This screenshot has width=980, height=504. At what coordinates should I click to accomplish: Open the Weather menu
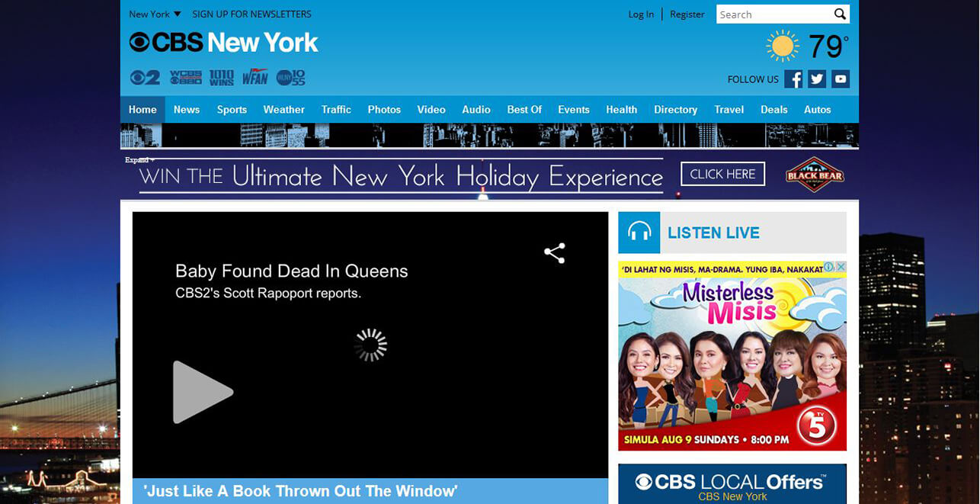(284, 110)
